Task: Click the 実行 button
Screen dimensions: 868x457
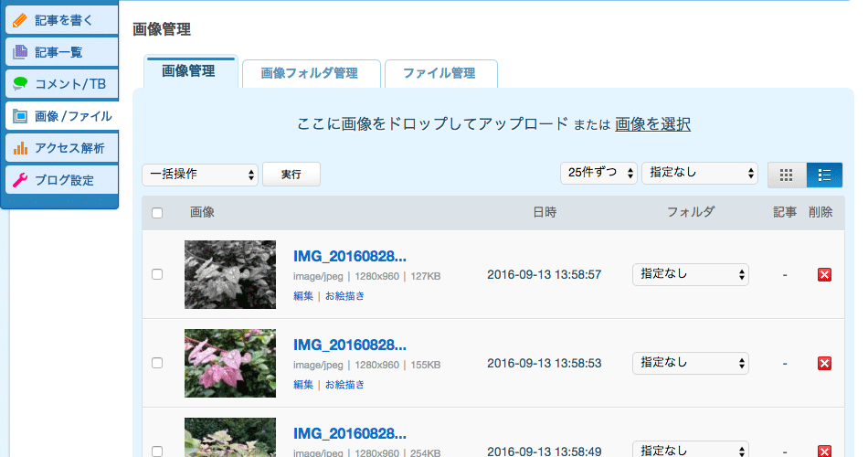Action: [291, 175]
